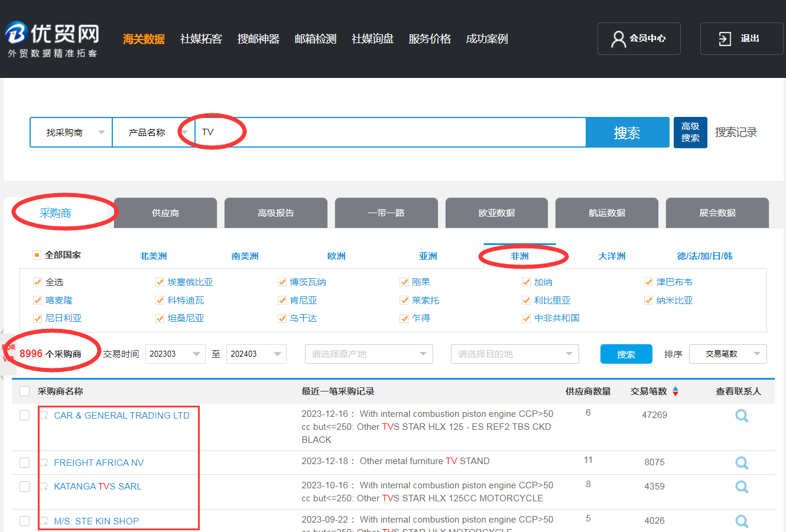Click the 优贸网 logo icon
Image resolution: width=786 pixels, height=532 pixels.
coord(16,33)
